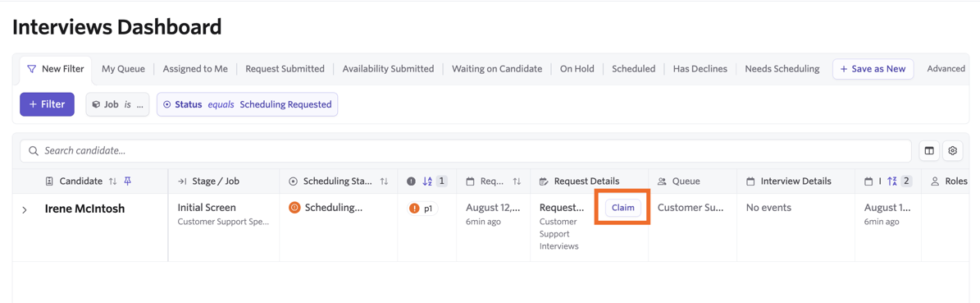Click the Customer Support Spe... job text

pyautogui.click(x=224, y=222)
